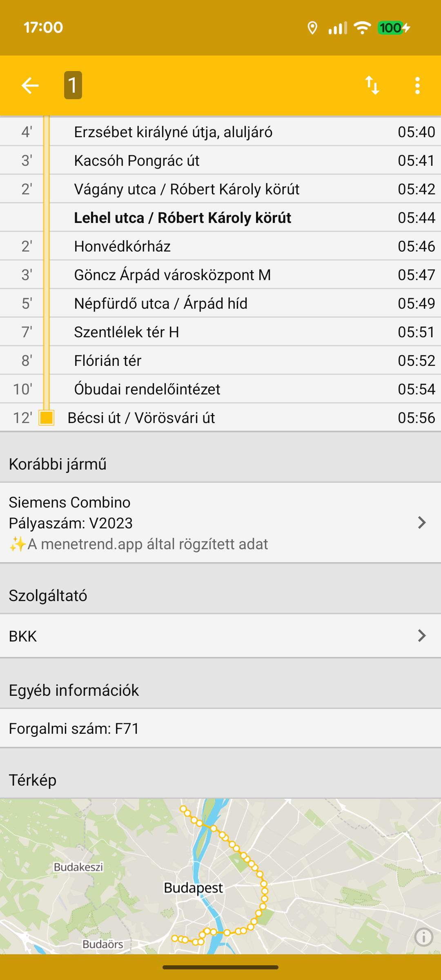The image size is (441, 980).
Task: Select Kacsóh Pongrác út stop
Action: coord(137,160)
